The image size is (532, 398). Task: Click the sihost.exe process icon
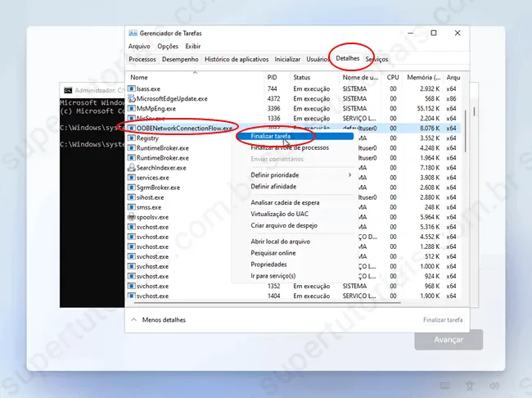pyautogui.click(x=131, y=197)
